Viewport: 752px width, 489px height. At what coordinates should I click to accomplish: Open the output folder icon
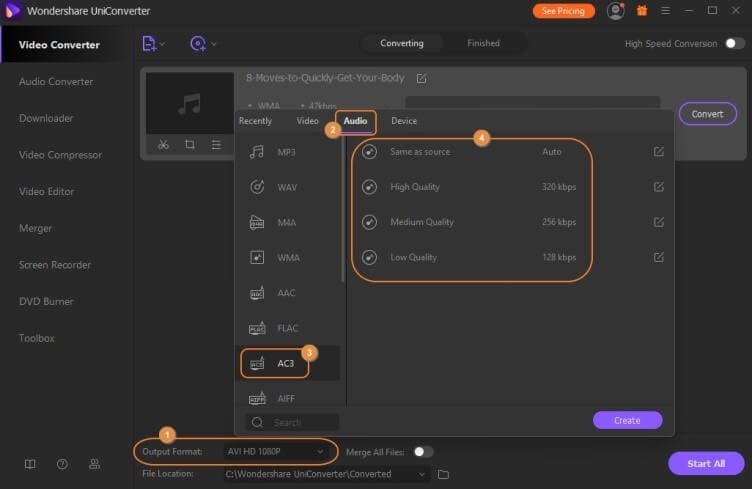(x=443, y=474)
